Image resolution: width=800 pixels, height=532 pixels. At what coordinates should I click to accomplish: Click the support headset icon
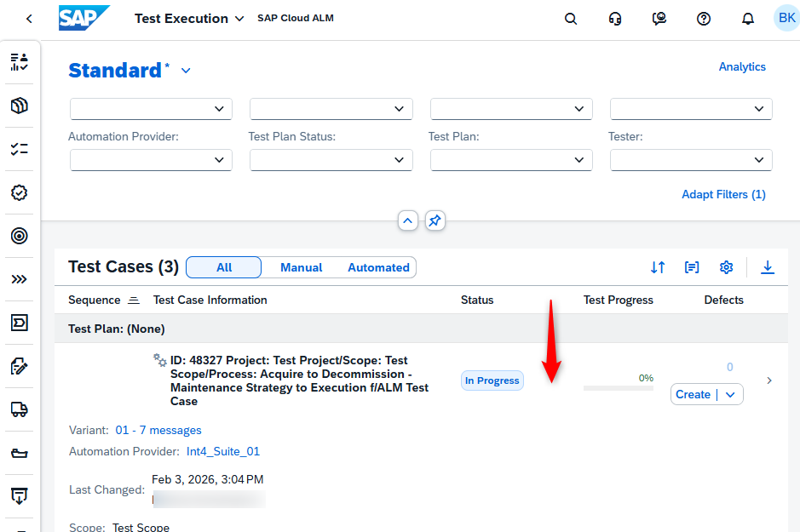pyautogui.click(x=615, y=19)
